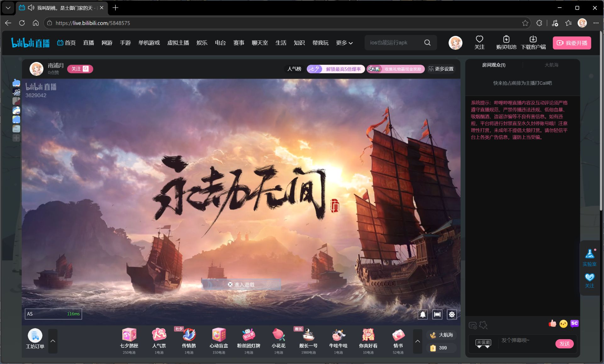Open 工坊订单 workshop orders
This screenshot has width=604, height=364.
tap(35, 339)
